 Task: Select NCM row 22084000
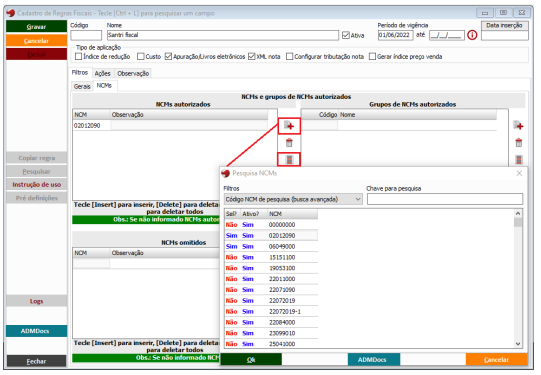pyautogui.click(x=271, y=323)
